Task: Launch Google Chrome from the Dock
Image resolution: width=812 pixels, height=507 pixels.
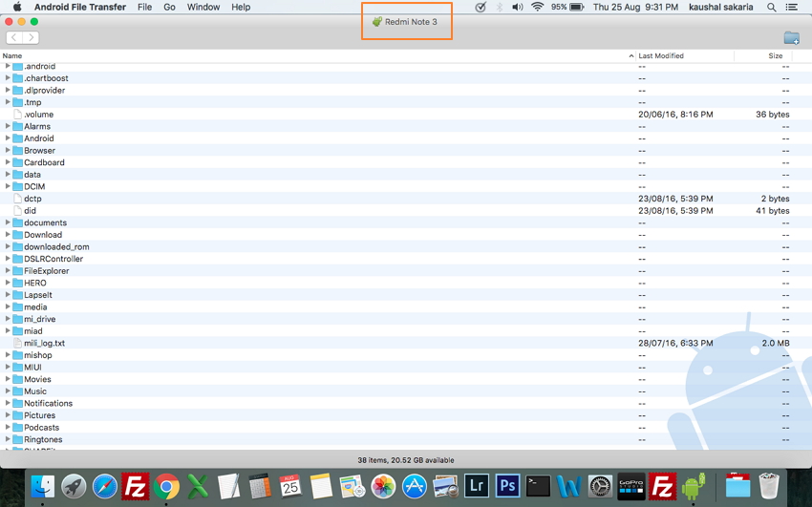Action: coord(166,486)
